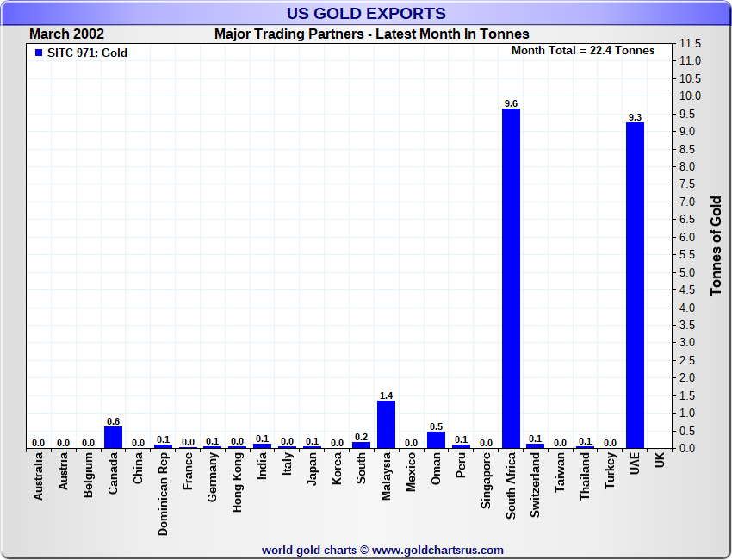Click the 11.5 tick on the y-axis
Screen dimensions: 732x560
691,43
